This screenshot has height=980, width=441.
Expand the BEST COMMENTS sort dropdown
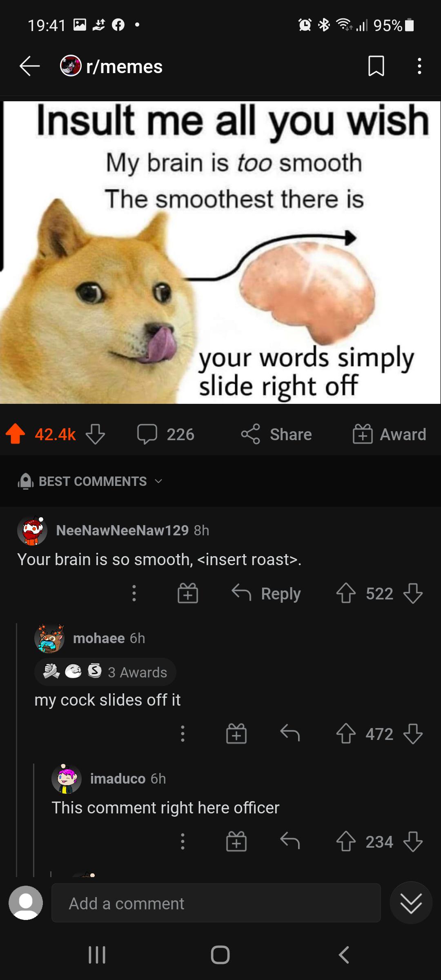pos(91,481)
